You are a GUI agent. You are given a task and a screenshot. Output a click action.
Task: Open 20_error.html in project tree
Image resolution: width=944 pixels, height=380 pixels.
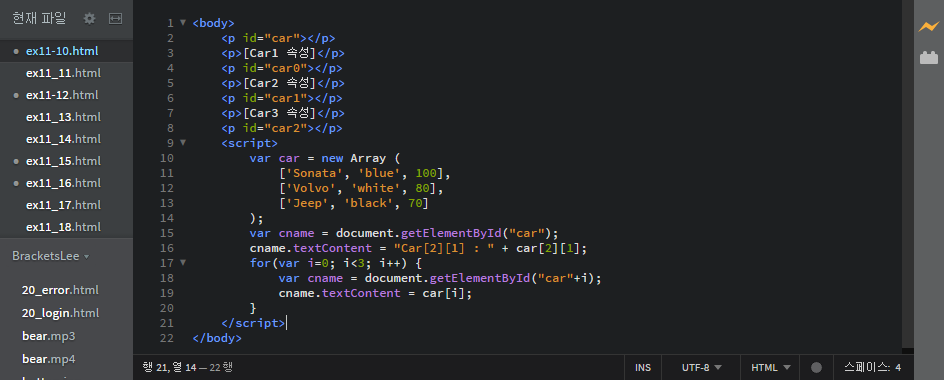[x=60, y=290]
